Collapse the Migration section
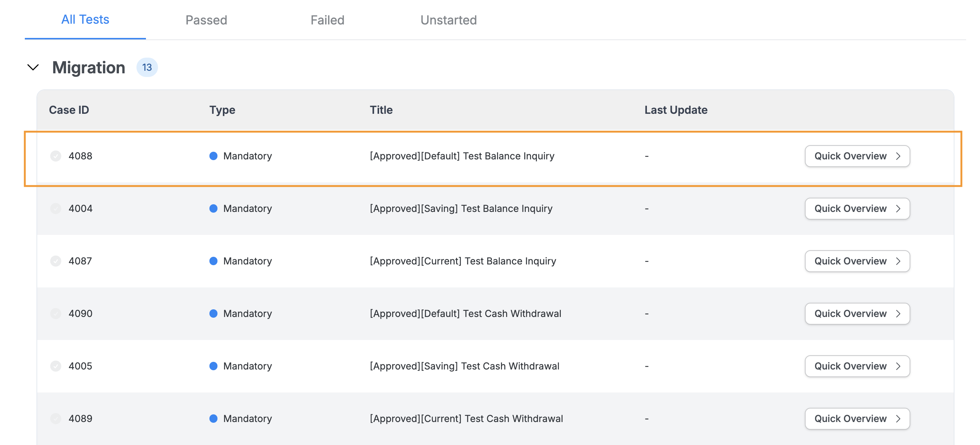Screen dimensions: 980x445 pos(33,67)
